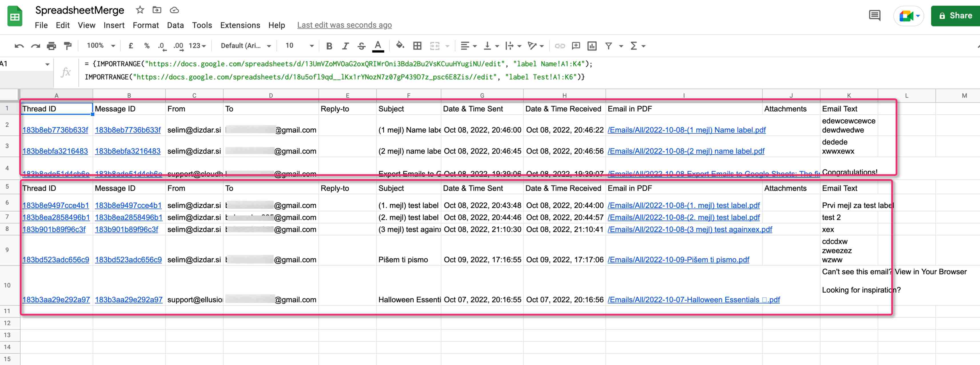Open comment history icon

(x=874, y=16)
